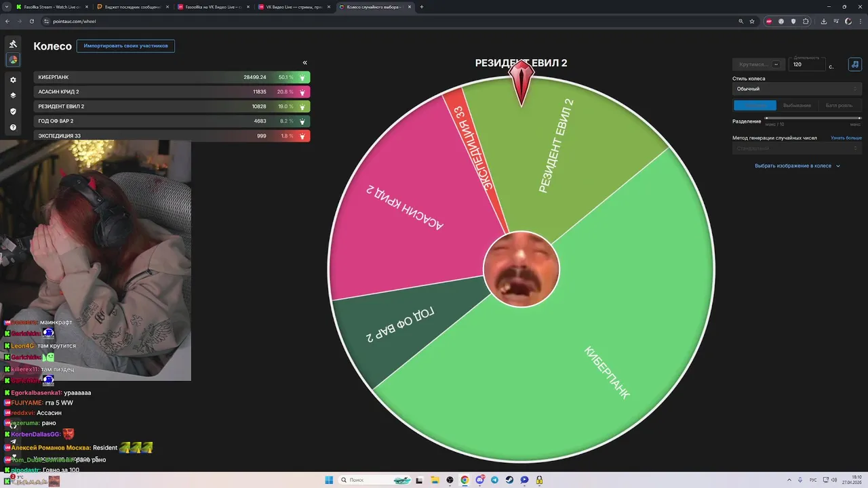Open the Windows Start menu

329,480
